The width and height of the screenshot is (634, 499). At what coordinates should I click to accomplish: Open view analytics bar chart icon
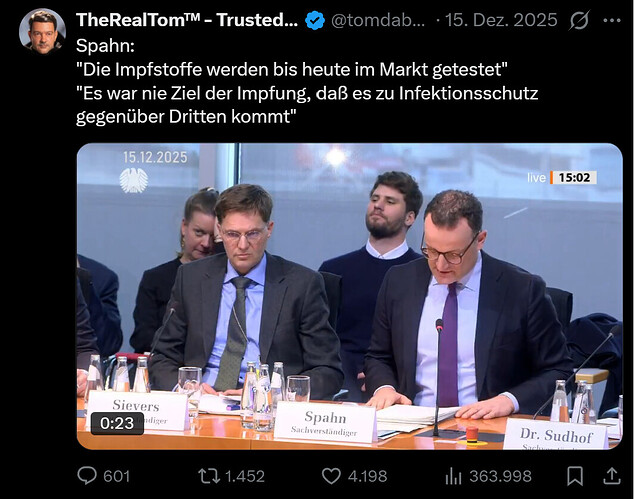(452, 476)
